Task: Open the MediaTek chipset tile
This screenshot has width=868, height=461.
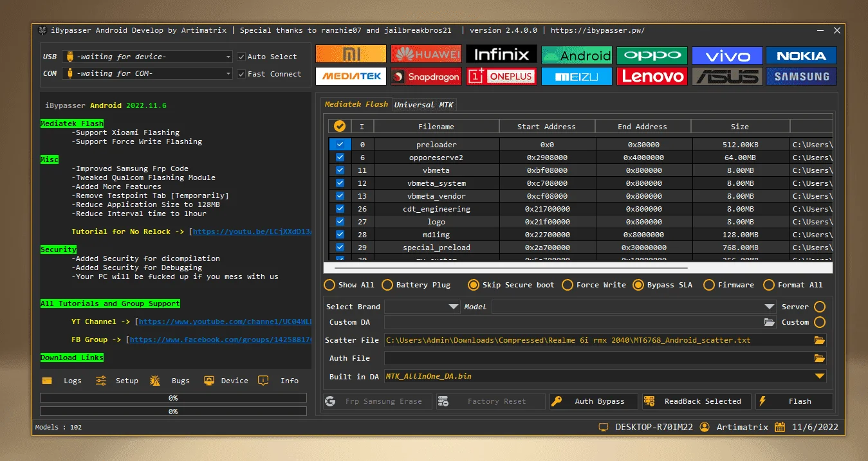Action: coord(351,76)
